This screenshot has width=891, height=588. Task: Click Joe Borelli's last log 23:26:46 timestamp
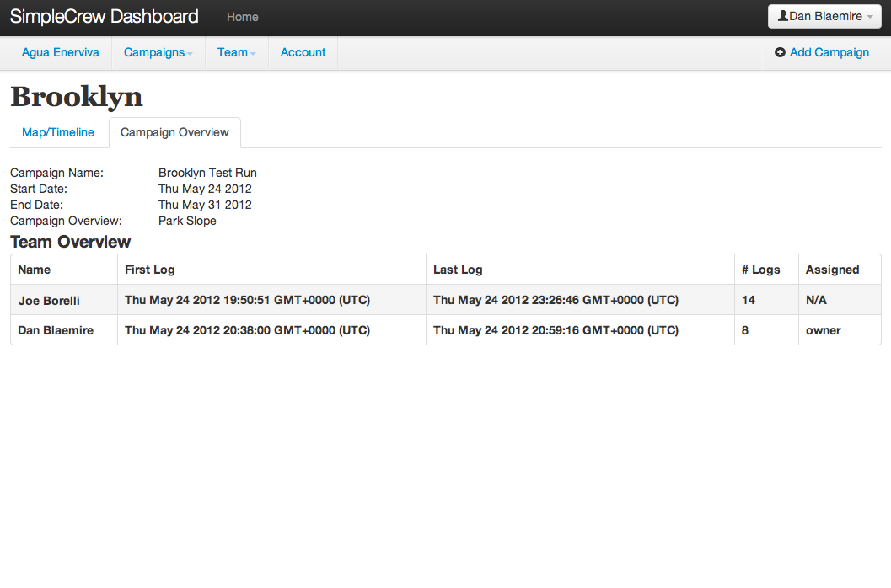tap(556, 300)
